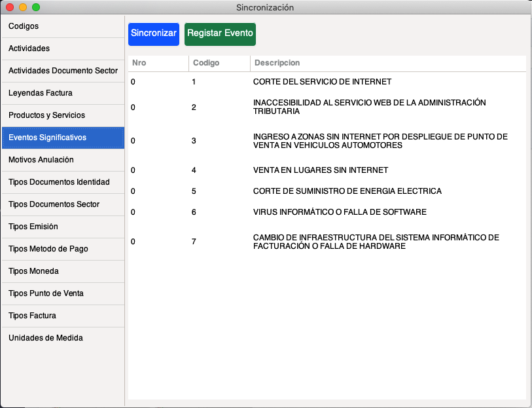Click the green window zoom button
The height and width of the screenshot is (408, 532).
coord(36,7)
